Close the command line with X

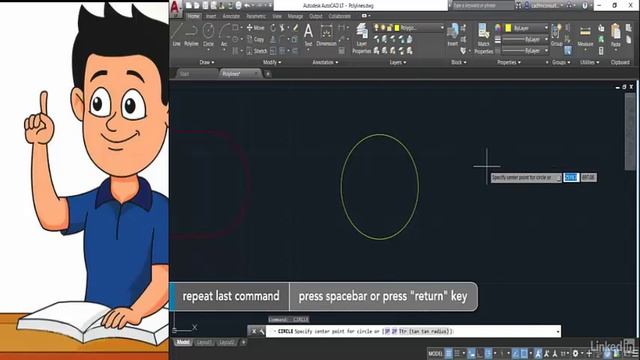pyautogui.click(x=253, y=331)
